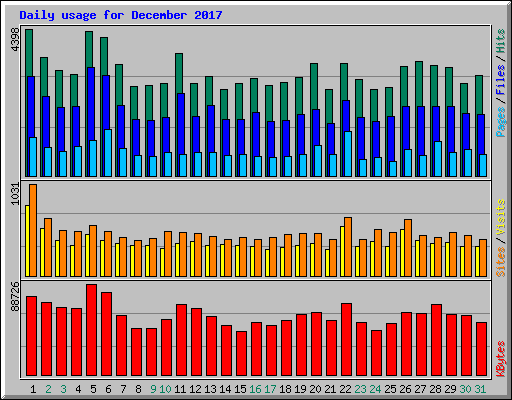The image size is (512, 400).
Task: Click the red KBytes bar for day 5
Action: pos(92,330)
